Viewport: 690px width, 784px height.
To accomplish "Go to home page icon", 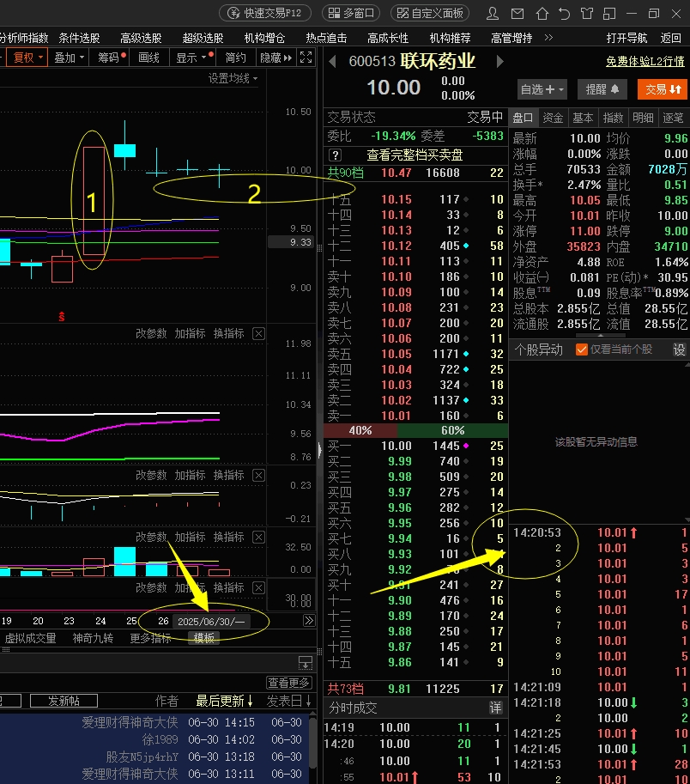I will 542,14.
